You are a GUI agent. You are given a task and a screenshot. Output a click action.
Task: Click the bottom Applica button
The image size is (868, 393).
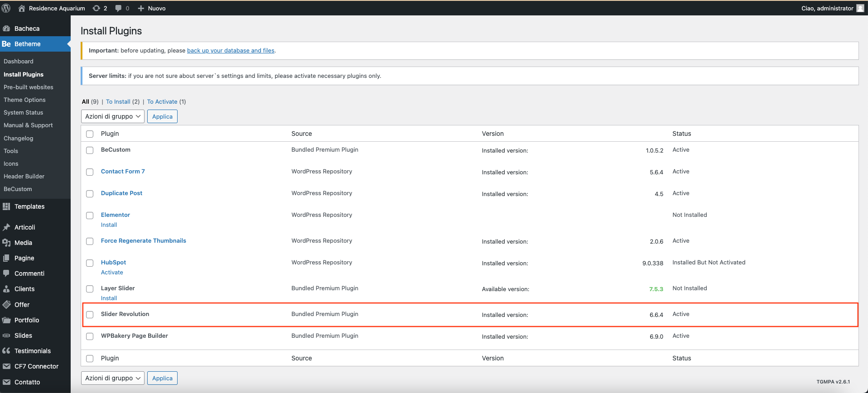tap(162, 378)
